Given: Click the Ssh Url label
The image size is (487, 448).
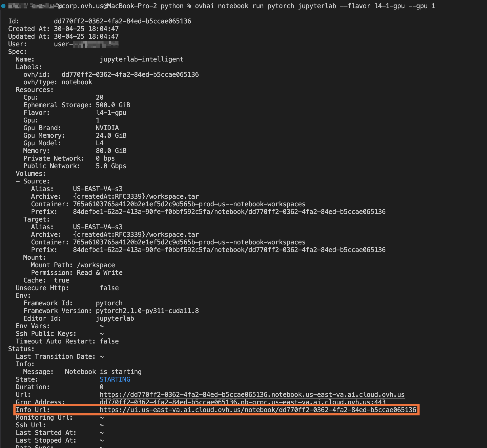Looking at the screenshot, I should 31,425.
